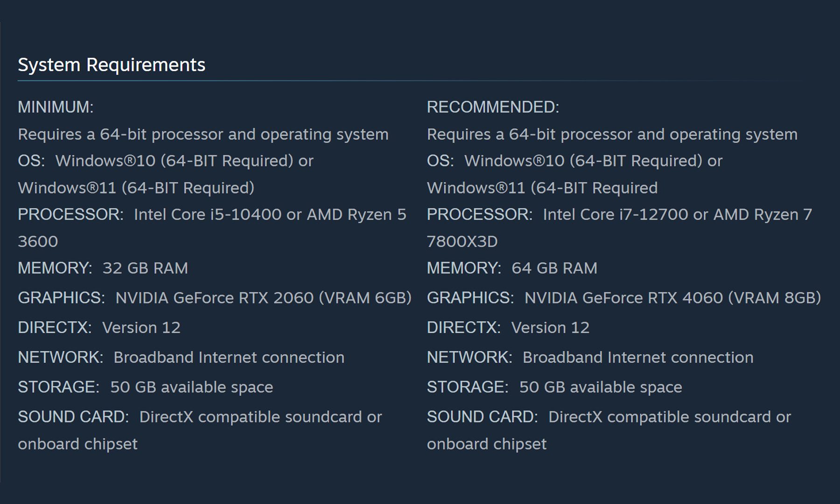840x504 pixels.
Task: Click recommended 'Windows®11 (64-BIT Required' line
Action: (542, 188)
